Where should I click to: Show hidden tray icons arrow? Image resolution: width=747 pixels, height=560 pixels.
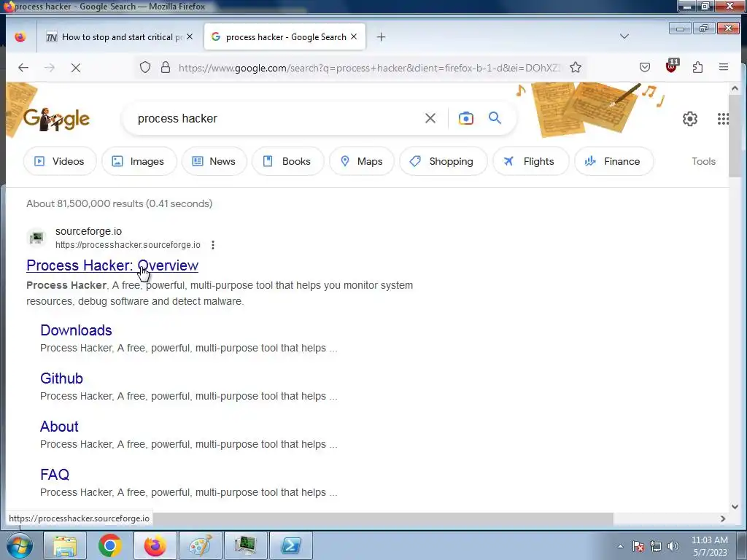coord(620,546)
